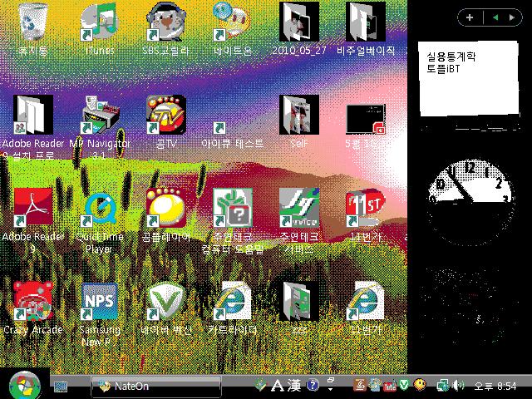Open the network status tray icon
The height and width of the screenshot is (399, 532).
point(442,386)
